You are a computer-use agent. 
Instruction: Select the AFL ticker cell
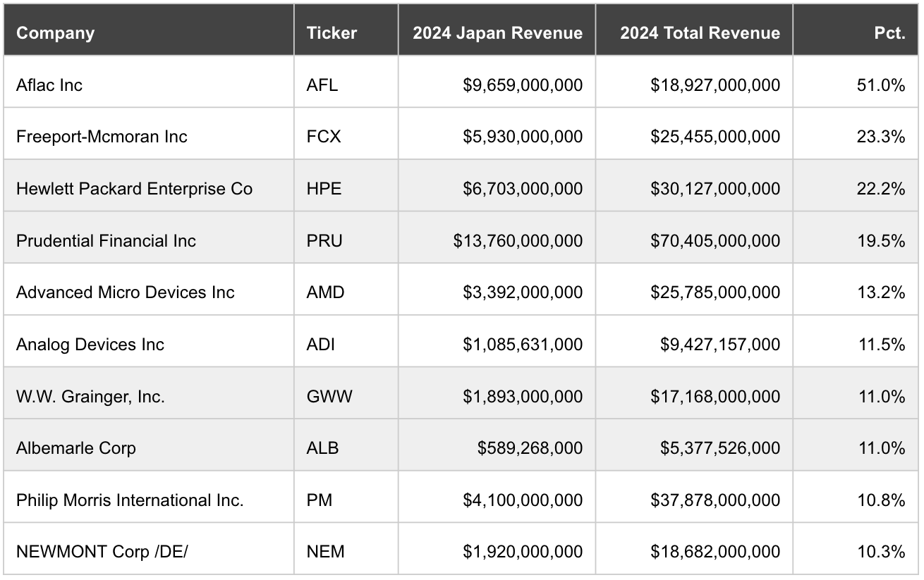click(x=346, y=82)
